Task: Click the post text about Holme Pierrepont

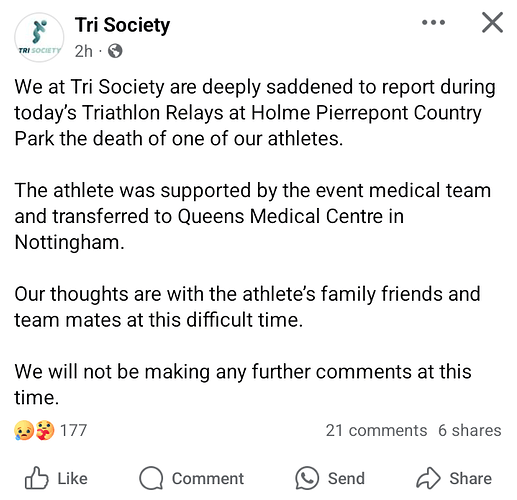Action: click(255, 113)
